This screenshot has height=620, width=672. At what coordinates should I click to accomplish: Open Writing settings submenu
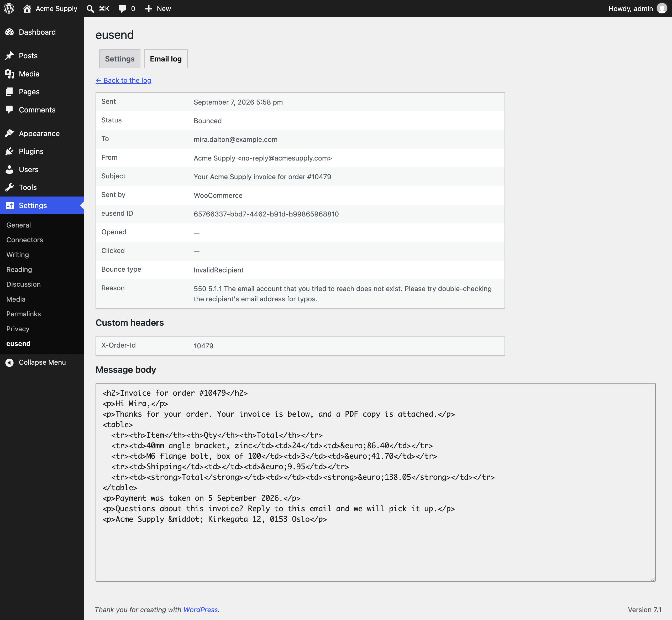click(x=17, y=255)
